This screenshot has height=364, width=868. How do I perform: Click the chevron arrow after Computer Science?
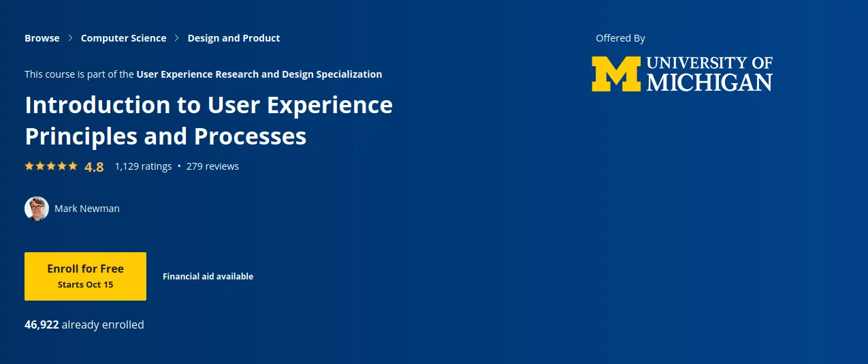[177, 38]
